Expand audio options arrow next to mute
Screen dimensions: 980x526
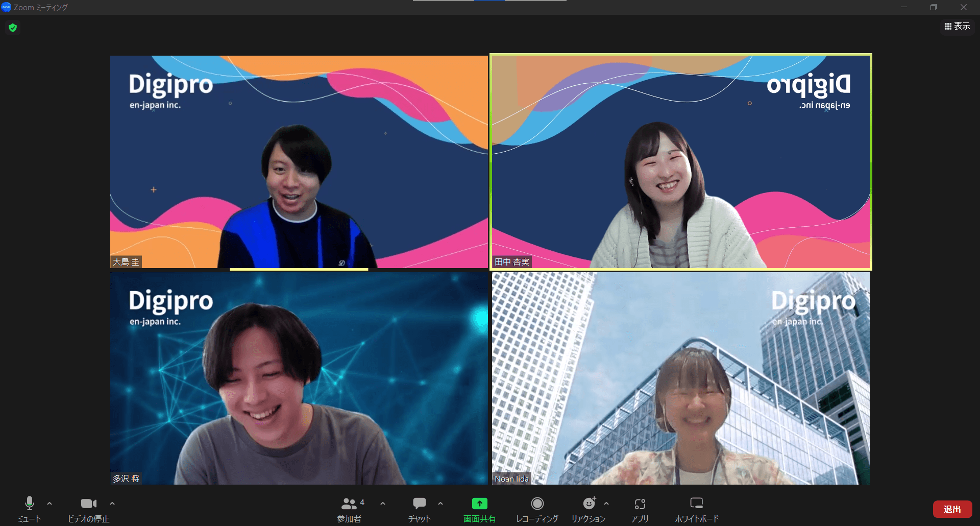(x=50, y=504)
